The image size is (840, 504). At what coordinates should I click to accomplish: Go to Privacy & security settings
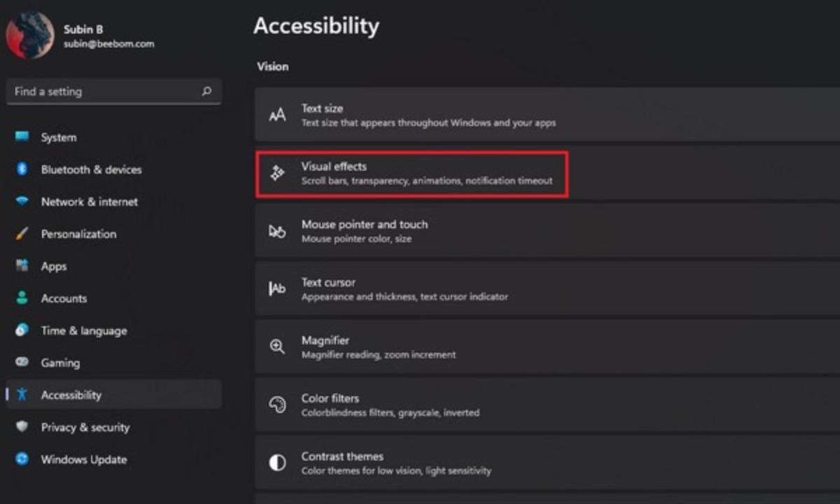[x=85, y=427]
